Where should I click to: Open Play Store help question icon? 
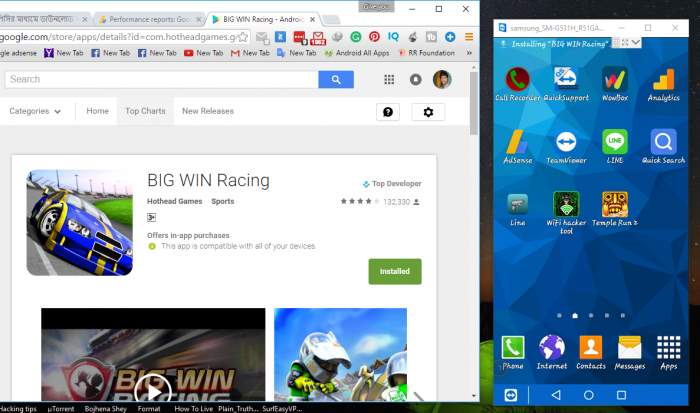point(388,112)
